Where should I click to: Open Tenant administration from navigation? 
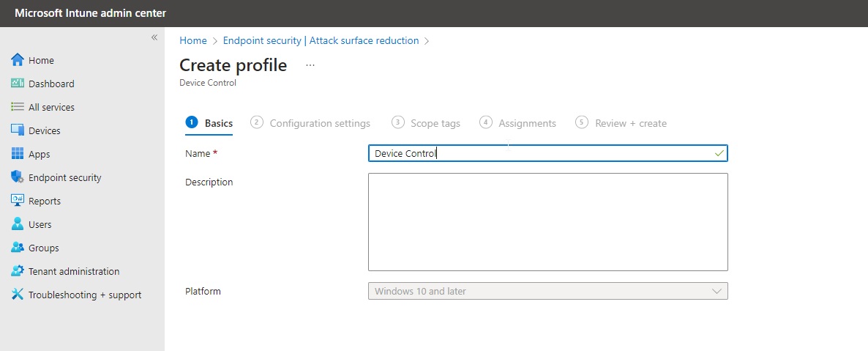point(74,271)
